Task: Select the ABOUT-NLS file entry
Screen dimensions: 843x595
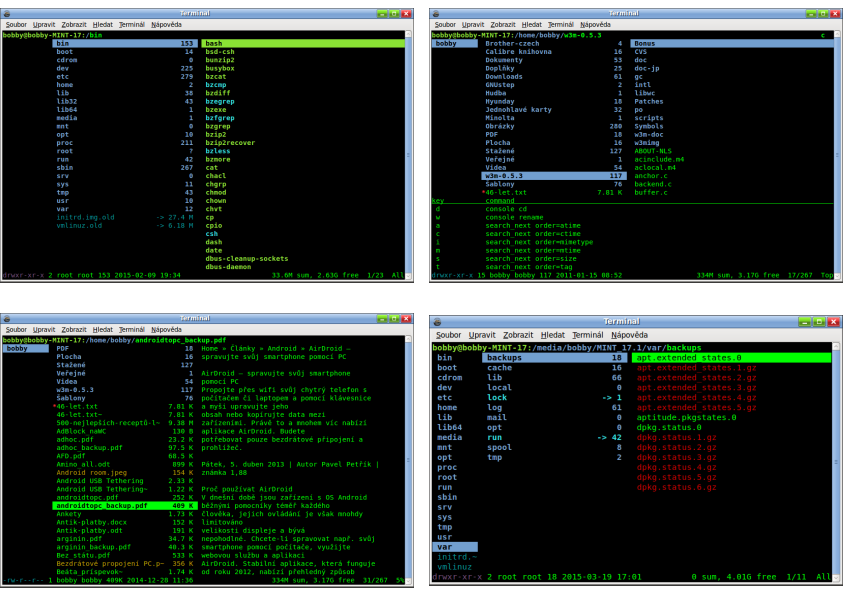Action: [653, 151]
